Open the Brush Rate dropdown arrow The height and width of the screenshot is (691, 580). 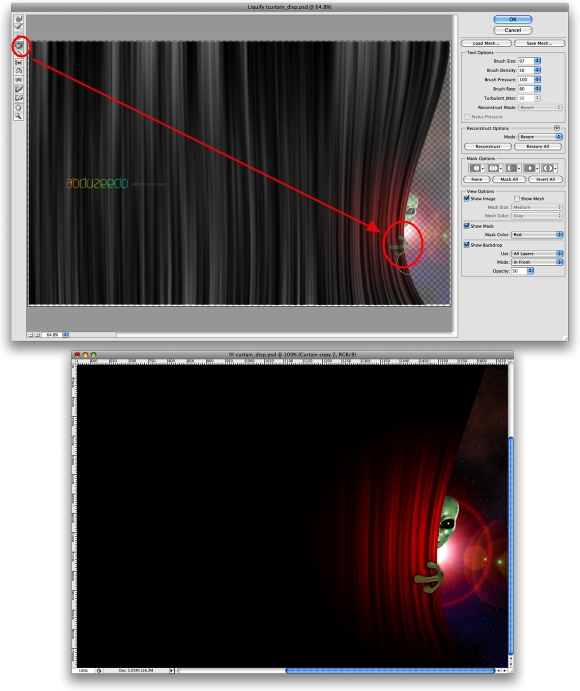pos(537,89)
